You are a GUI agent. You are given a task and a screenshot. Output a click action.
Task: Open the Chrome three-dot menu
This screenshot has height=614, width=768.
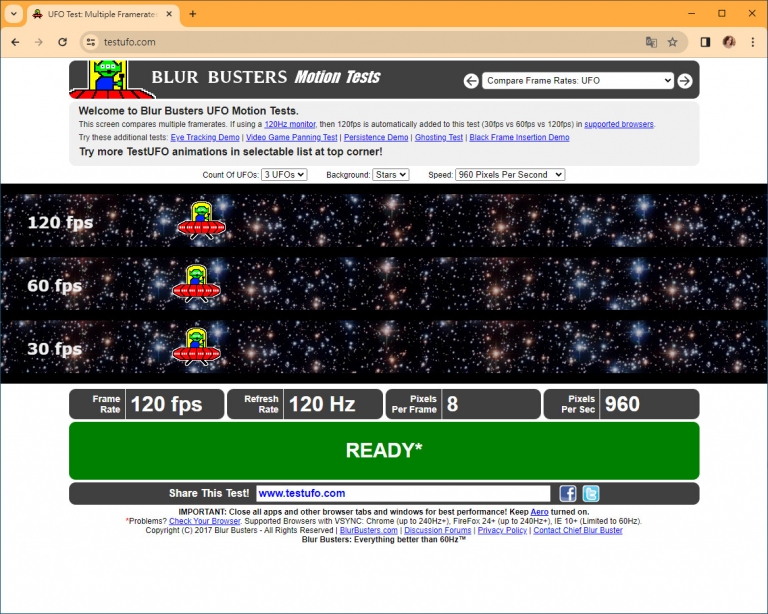753,42
